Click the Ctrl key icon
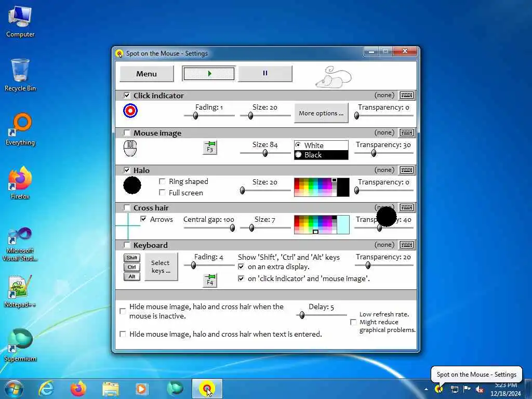The width and height of the screenshot is (532, 399). point(131,267)
